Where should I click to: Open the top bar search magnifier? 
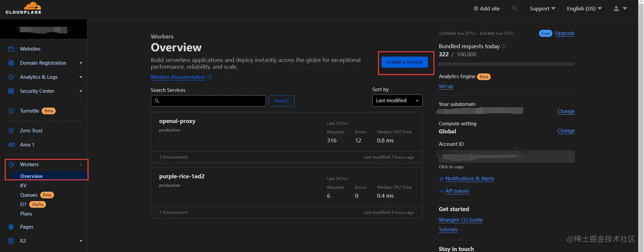click(515, 9)
